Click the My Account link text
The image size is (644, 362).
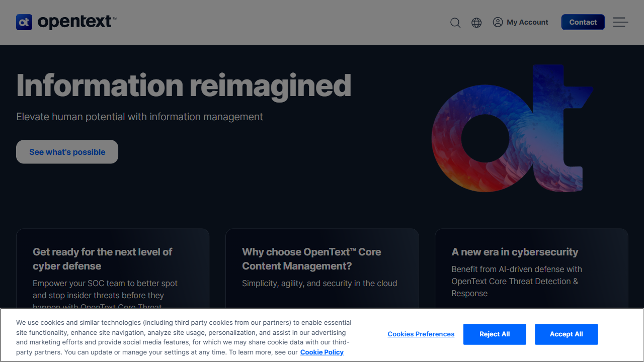point(527,22)
